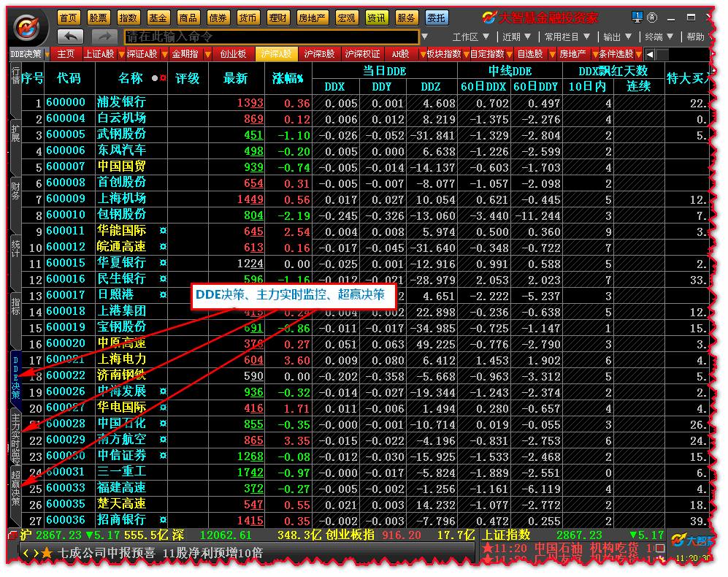Click the 资讯 top navigation button

tap(376, 18)
